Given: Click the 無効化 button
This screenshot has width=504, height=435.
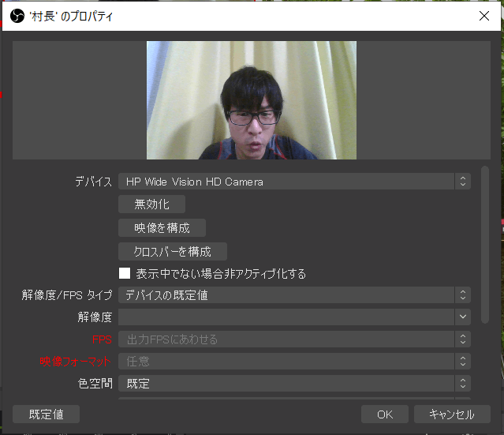Looking at the screenshot, I should (151, 204).
